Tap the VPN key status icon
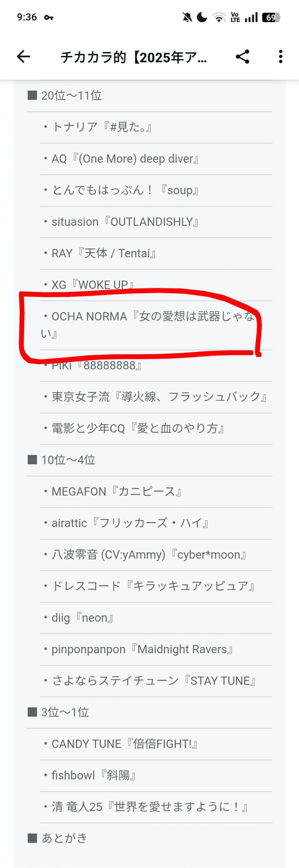The image size is (299, 868). pos(49,18)
